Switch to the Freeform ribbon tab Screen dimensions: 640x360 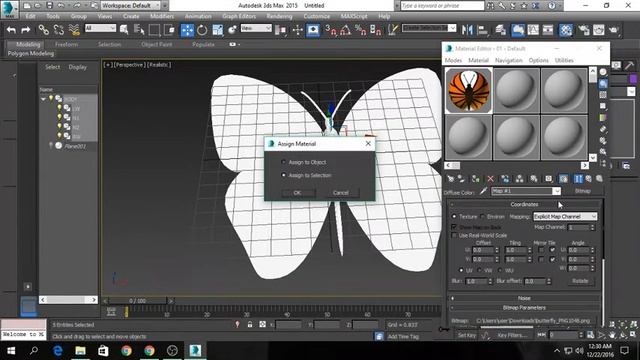click(66, 44)
